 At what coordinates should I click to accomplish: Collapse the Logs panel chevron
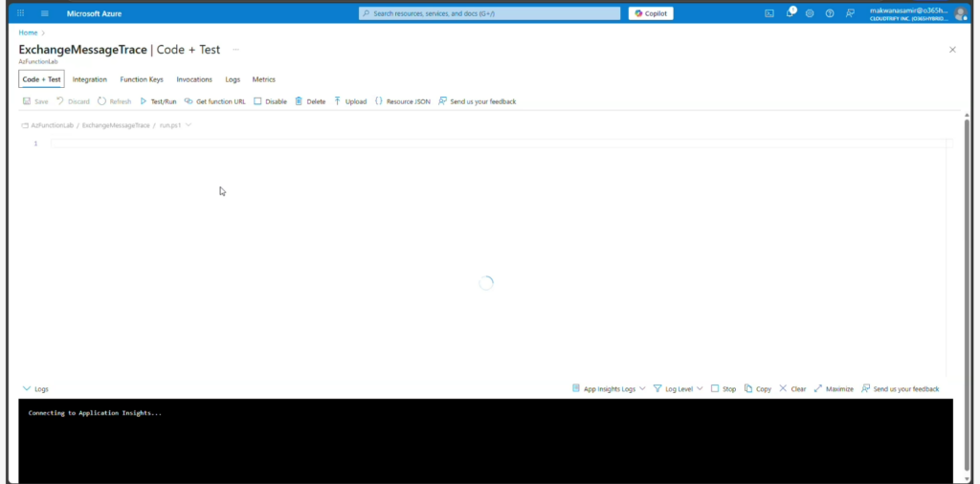point(26,388)
